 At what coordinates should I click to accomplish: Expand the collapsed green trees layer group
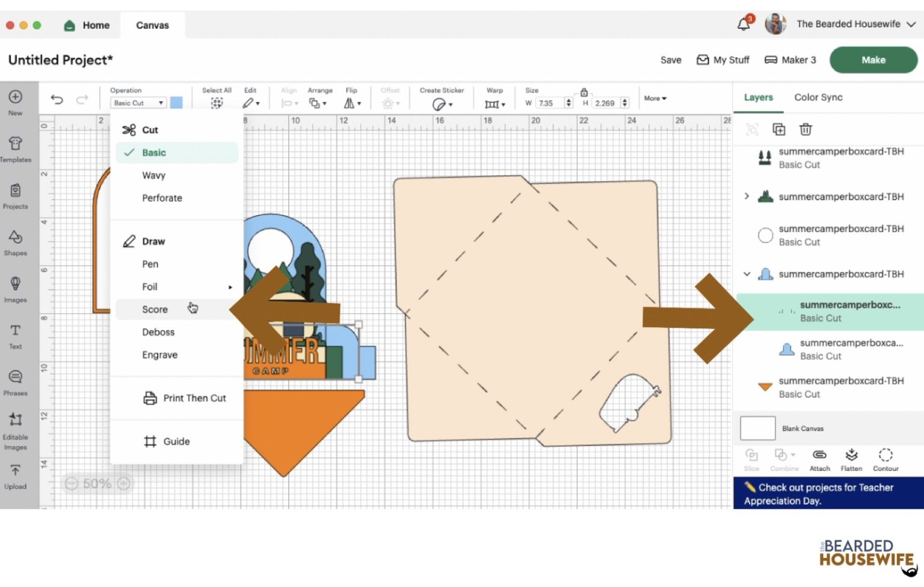pos(747,197)
